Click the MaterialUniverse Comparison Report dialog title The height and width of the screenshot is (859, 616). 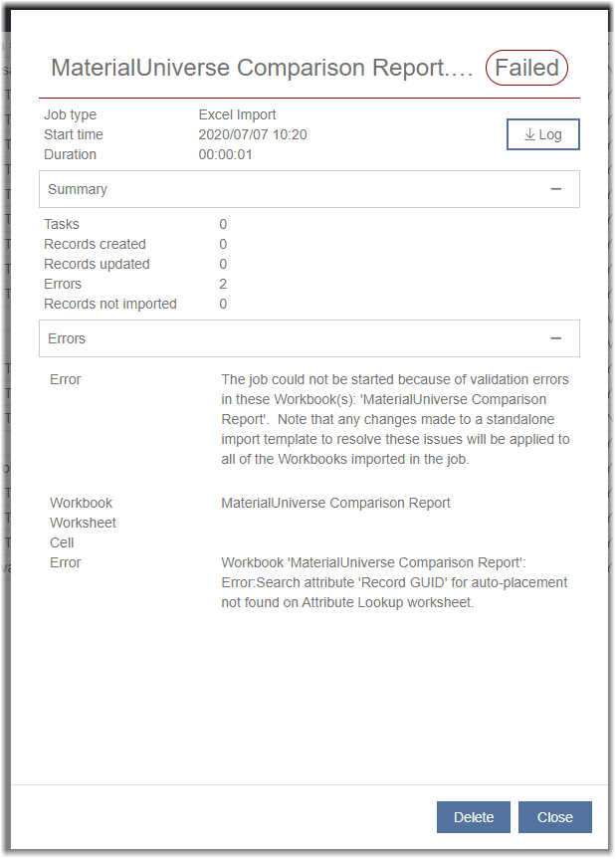click(261, 68)
